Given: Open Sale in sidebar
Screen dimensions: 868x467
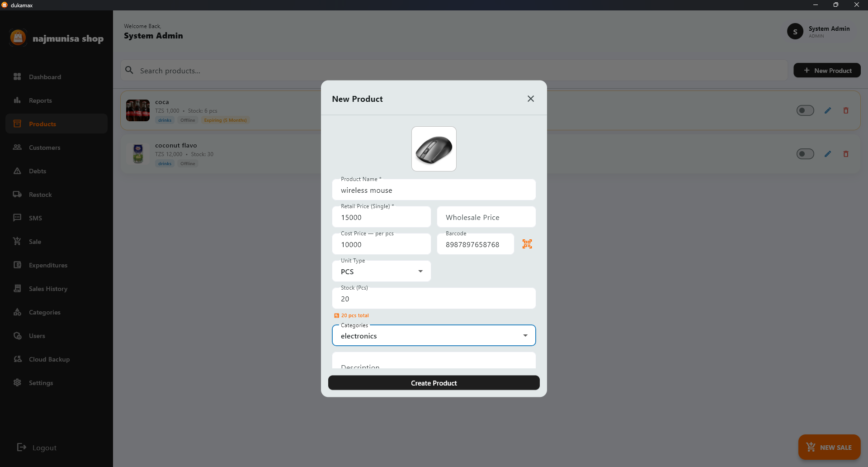Looking at the screenshot, I should click(57, 242).
